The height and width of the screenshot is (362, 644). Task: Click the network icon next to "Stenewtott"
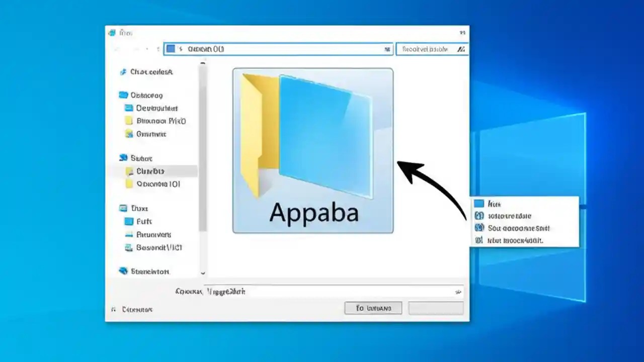pos(124,271)
